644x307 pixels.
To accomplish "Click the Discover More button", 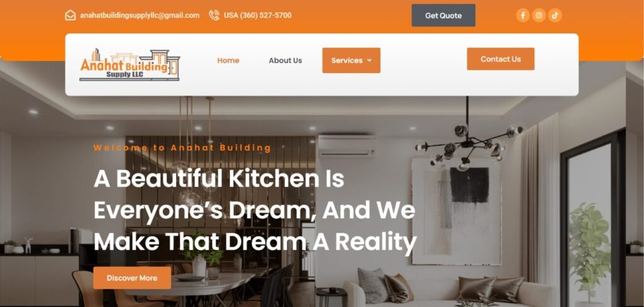I will (132, 278).
